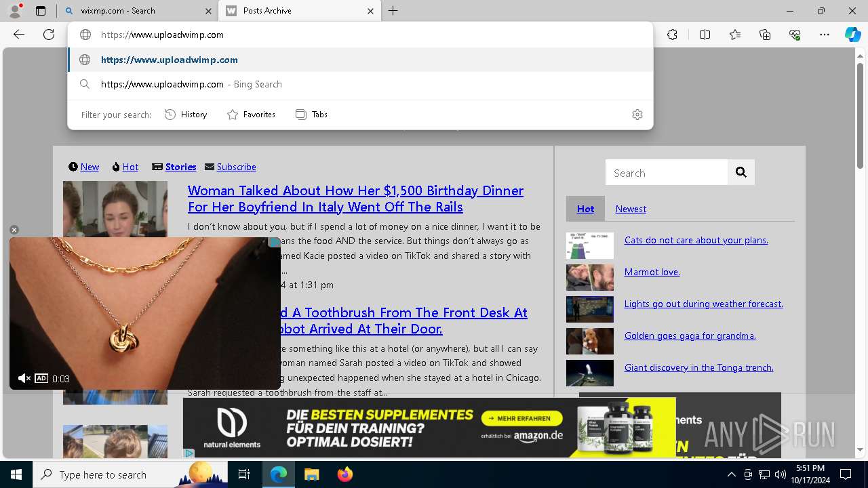Open Cats do not care about your plans
The image size is (868, 488).
coord(696,240)
